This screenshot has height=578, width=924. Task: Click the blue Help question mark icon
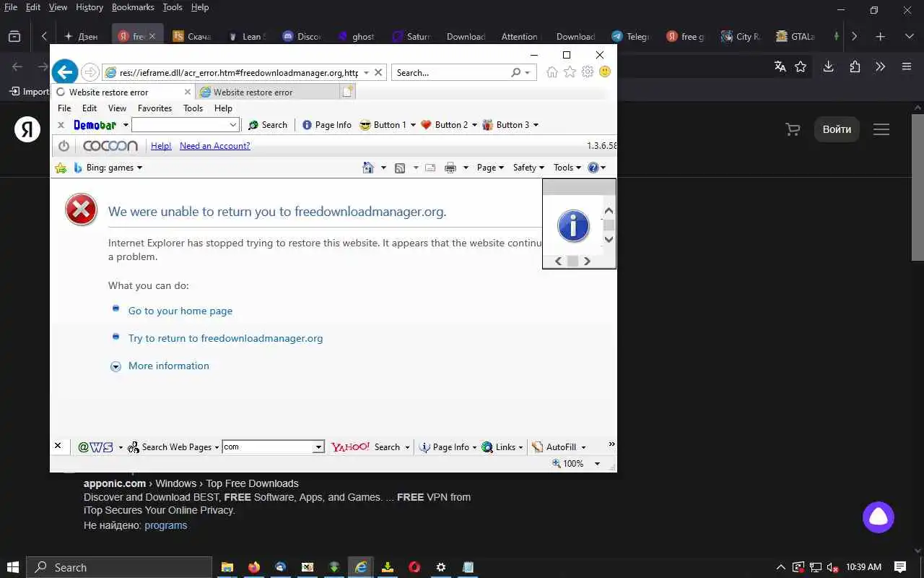click(593, 168)
